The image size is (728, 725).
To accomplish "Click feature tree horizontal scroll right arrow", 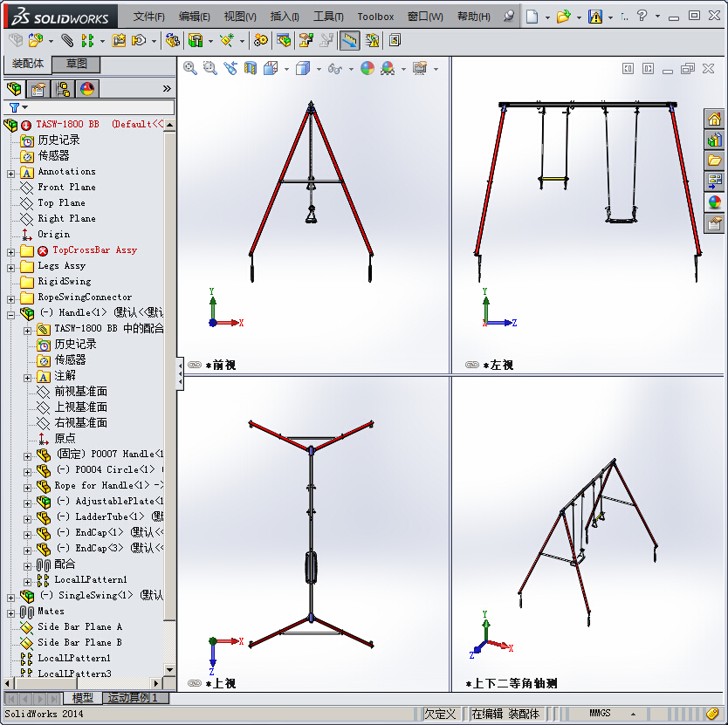I will [156, 683].
